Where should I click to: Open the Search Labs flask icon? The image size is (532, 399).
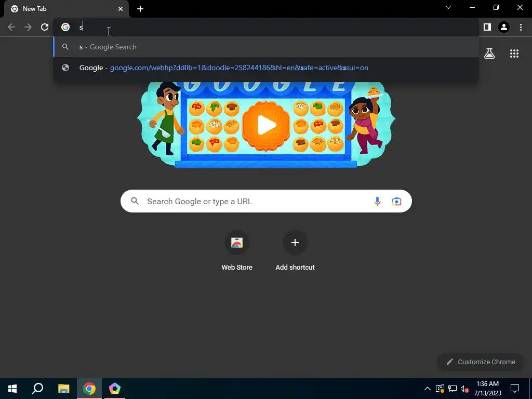(489, 54)
